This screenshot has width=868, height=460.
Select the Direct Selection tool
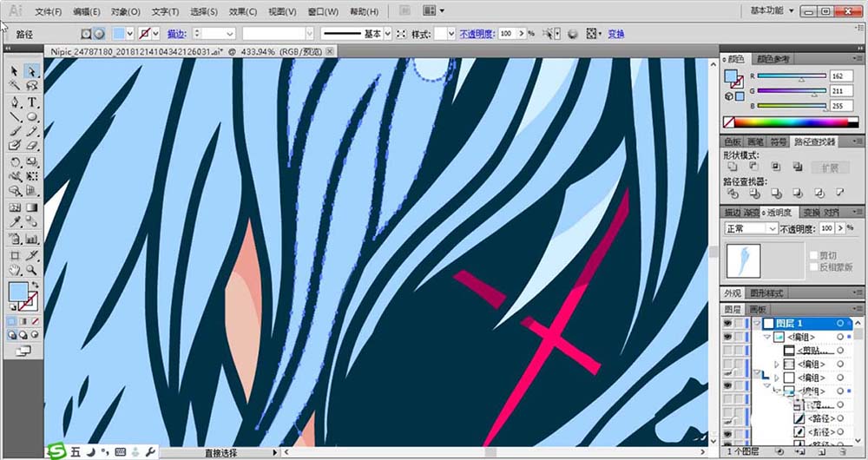click(x=31, y=71)
